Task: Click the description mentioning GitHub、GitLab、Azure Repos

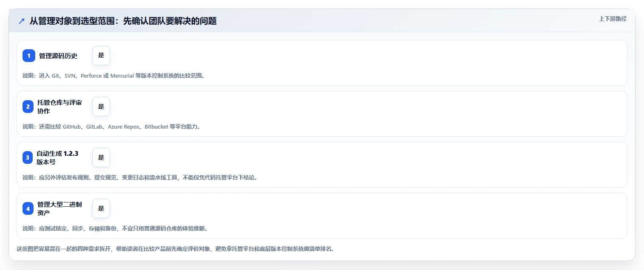Action: [111, 127]
